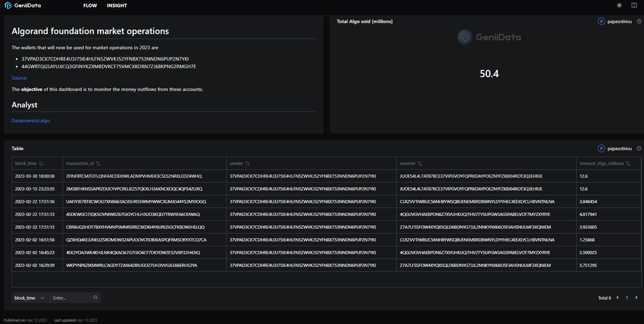Viewport: 644px width, 324px height.
Task: Click transaction ID starting CBR6UQ3HDT7BXYH
Action: click(135, 227)
